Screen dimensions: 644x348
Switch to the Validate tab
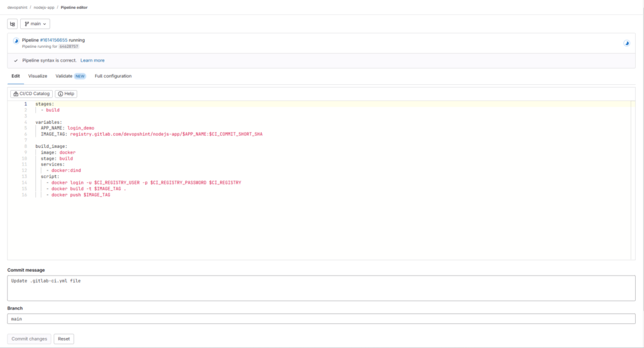[64, 76]
